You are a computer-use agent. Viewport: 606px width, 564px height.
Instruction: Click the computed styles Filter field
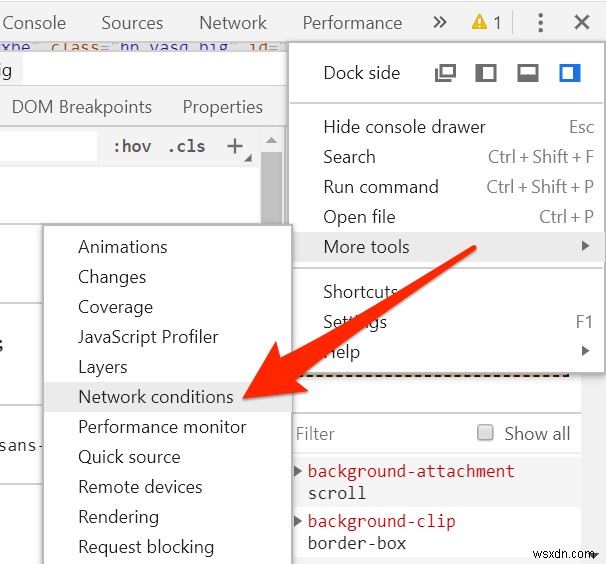tap(383, 433)
